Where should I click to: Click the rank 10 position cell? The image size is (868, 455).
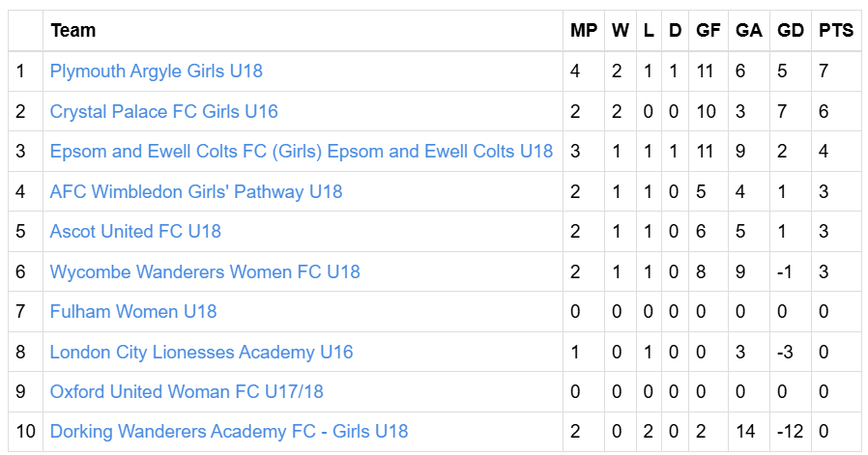point(25,432)
